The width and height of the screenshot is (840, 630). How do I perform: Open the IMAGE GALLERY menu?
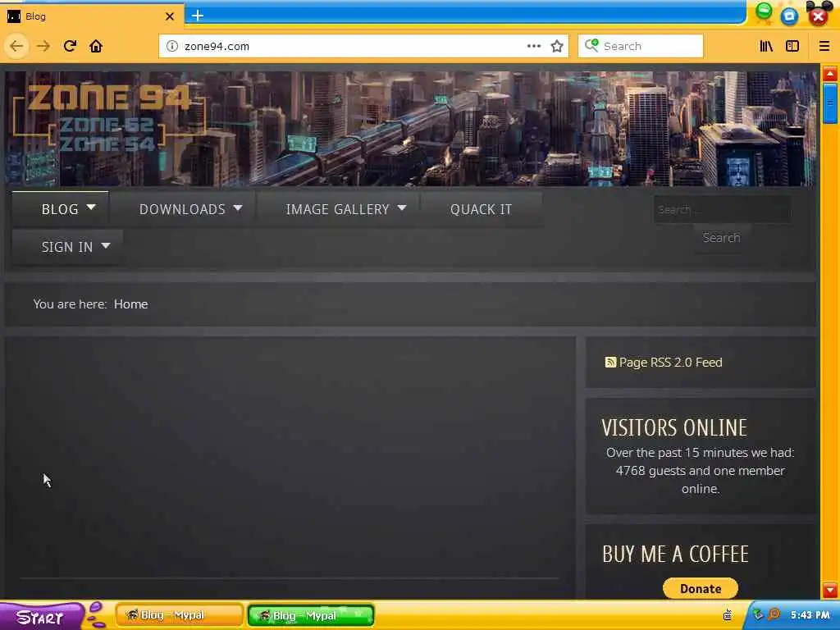(x=337, y=209)
